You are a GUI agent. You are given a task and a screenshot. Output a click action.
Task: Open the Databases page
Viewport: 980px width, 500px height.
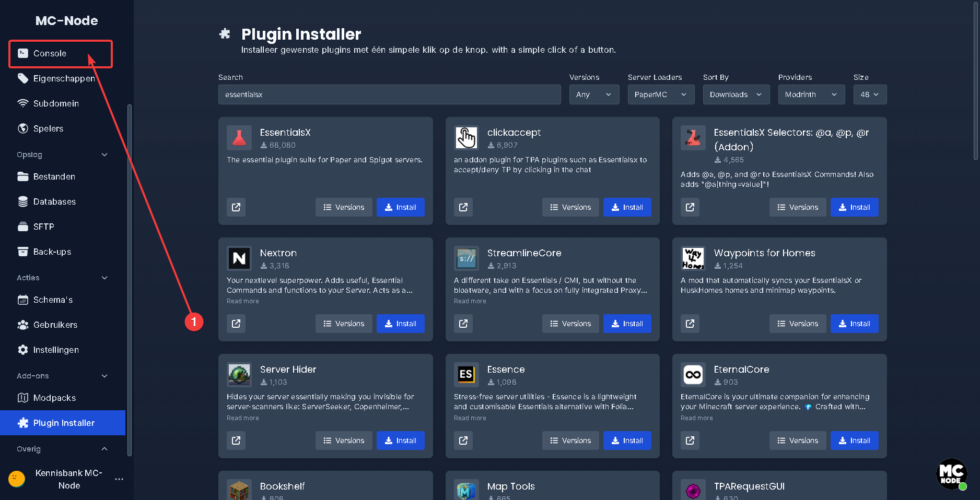point(63,201)
